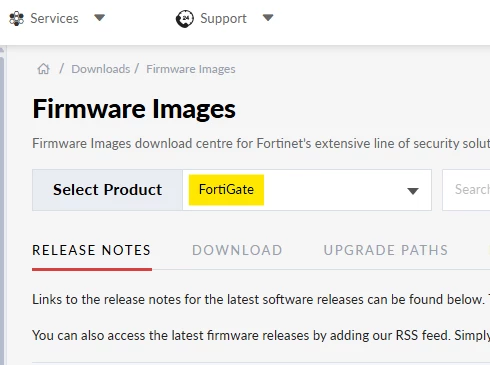Open the Downloads breadcrumb link
490x365 pixels.
tap(101, 69)
